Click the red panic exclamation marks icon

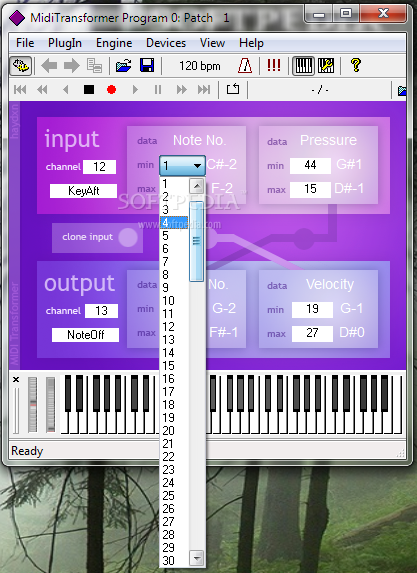274,66
